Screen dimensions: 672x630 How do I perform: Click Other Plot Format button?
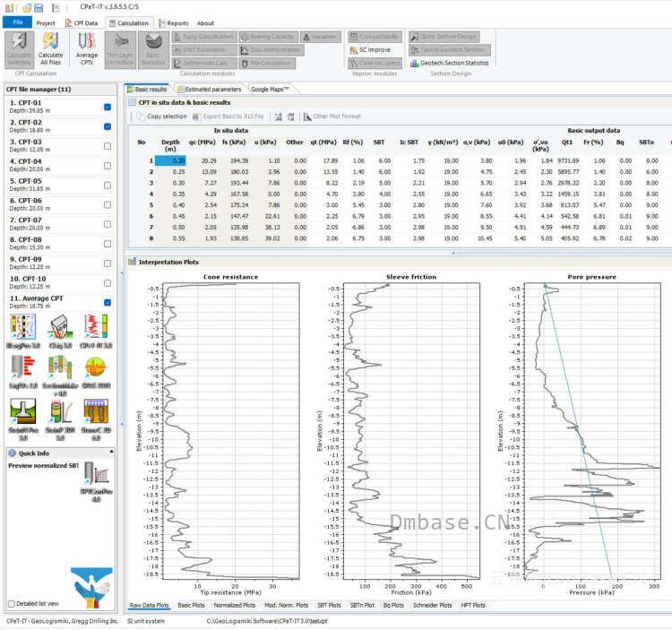332,117
